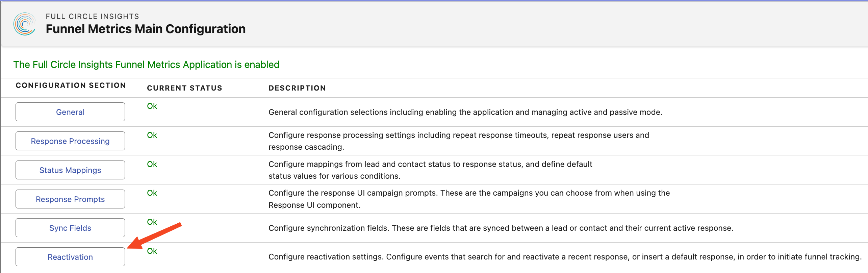Open the Reactivation settings
The height and width of the screenshot is (273, 868).
pos(70,257)
